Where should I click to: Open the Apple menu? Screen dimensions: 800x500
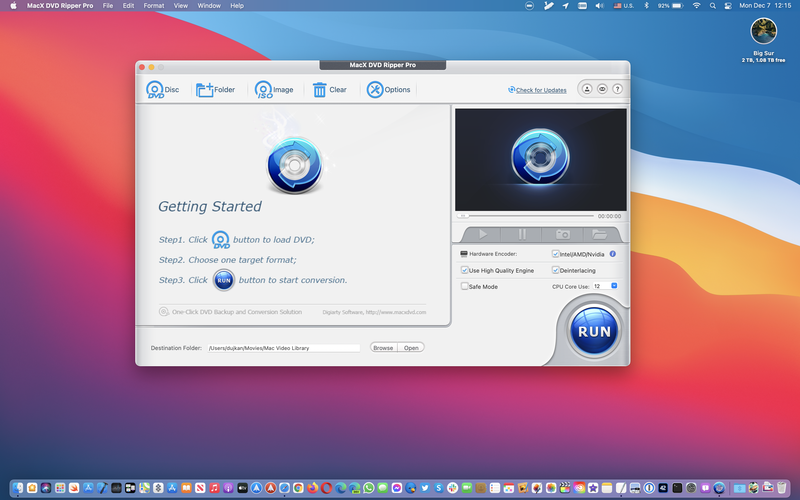pyautogui.click(x=14, y=6)
